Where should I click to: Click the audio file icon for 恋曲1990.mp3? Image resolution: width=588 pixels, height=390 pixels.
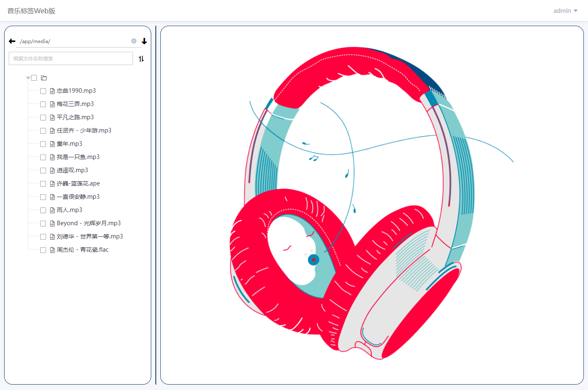(52, 91)
